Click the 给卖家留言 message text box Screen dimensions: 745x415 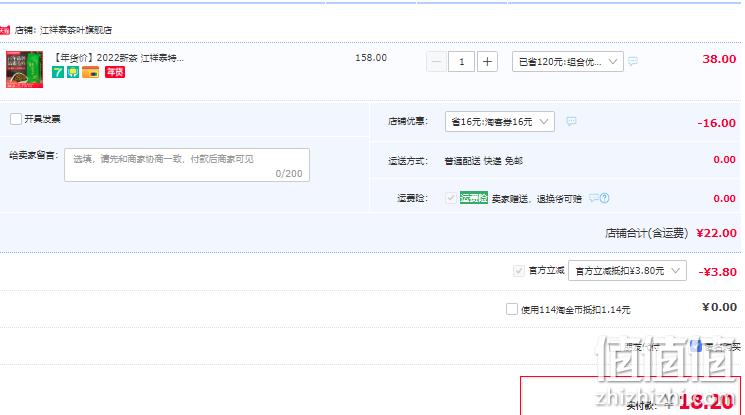click(x=187, y=165)
